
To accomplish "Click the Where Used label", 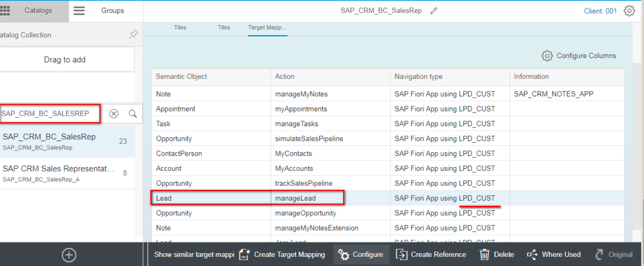I will pyautogui.click(x=561, y=254).
